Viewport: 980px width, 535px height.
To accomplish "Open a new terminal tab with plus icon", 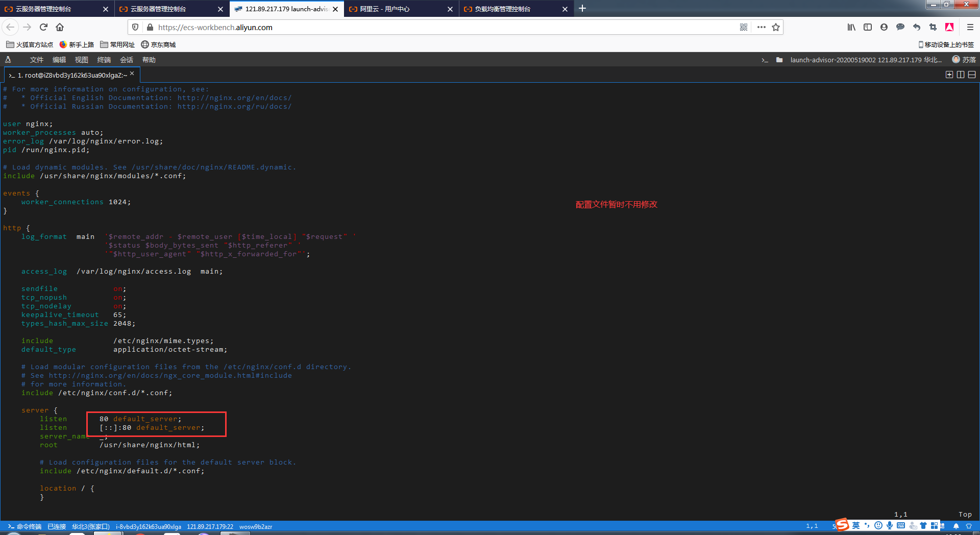I will tap(949, 75).
